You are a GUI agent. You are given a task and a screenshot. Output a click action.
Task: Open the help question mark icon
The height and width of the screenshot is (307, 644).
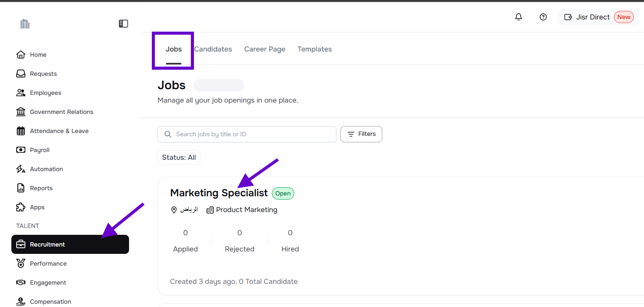[x=543, y=17]
